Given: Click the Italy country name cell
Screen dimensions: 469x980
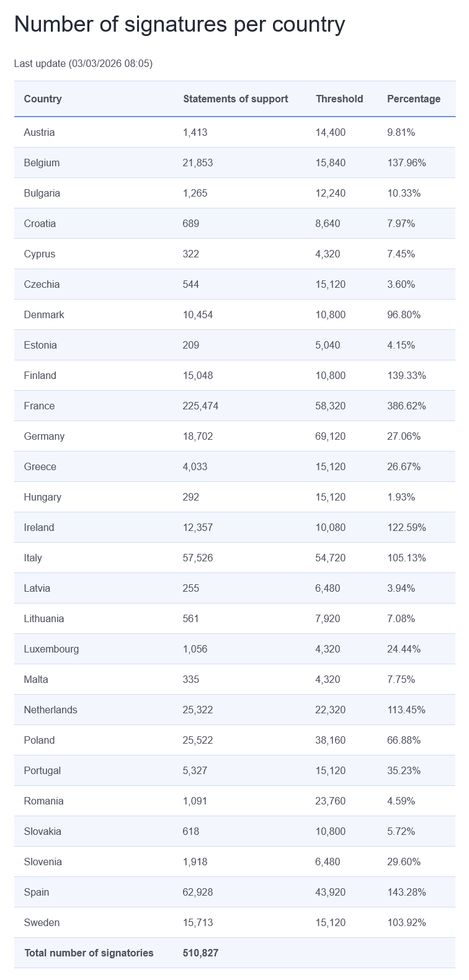Looking at the screenshot, I should pos(33,558).
